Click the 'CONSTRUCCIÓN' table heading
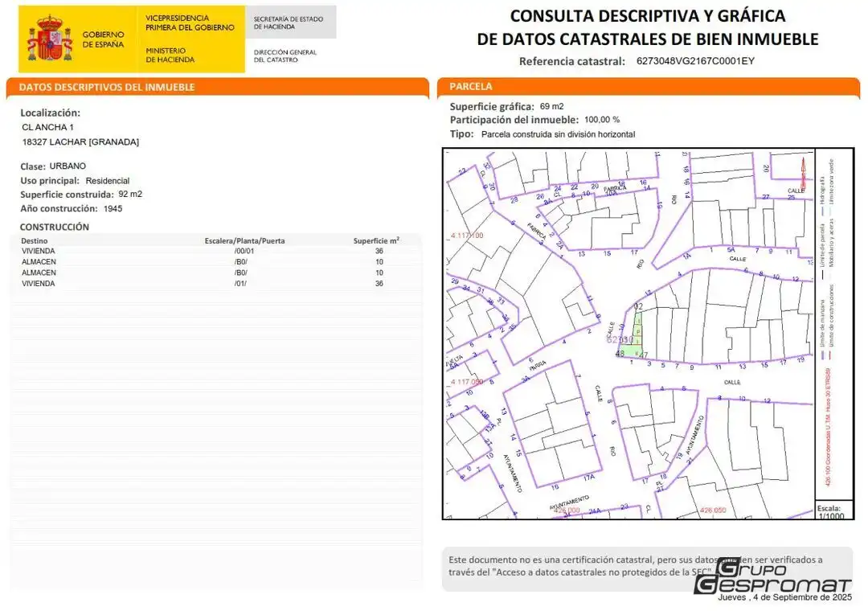The image size is (868, 611). (x=55, y=228)
